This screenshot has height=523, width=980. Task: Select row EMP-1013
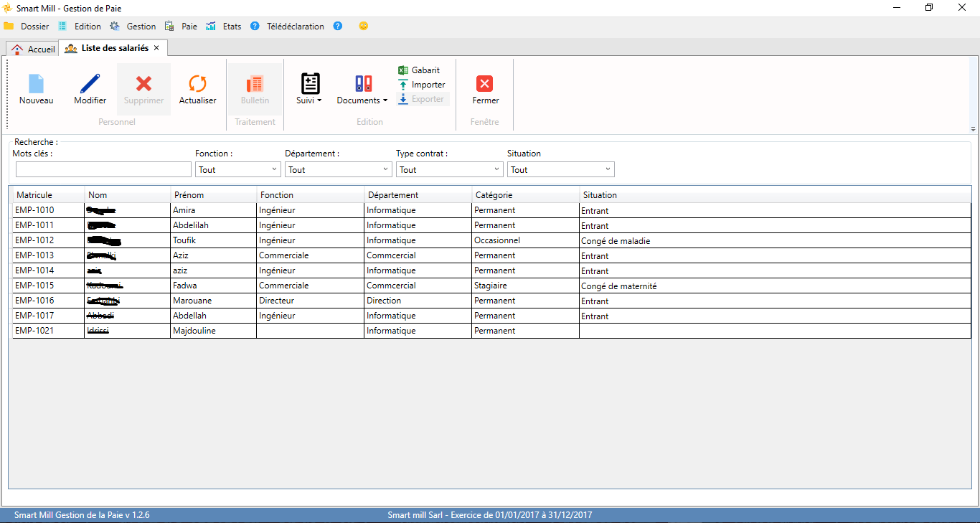click(x=491, y=255)
